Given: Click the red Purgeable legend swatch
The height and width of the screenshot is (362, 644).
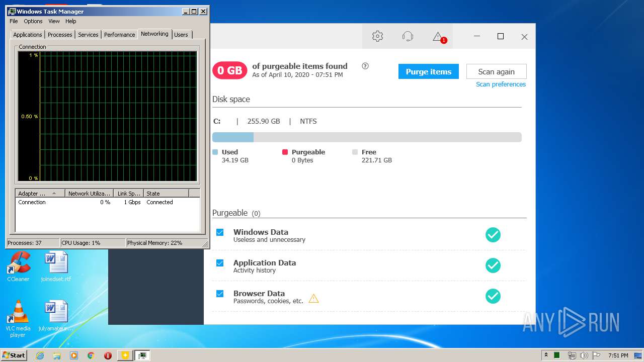Looking at the screenshot, I should (285, 152).
